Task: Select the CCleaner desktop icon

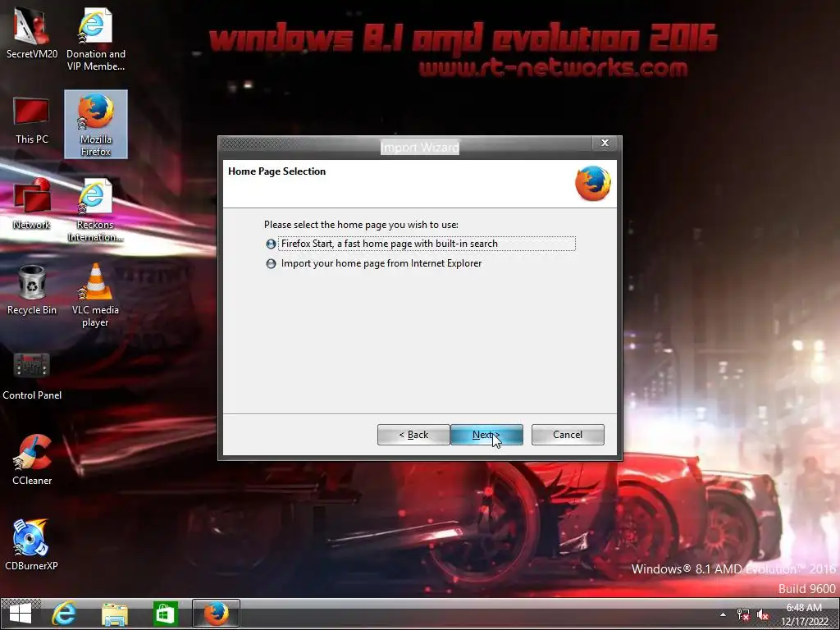Action: [32, 460]
